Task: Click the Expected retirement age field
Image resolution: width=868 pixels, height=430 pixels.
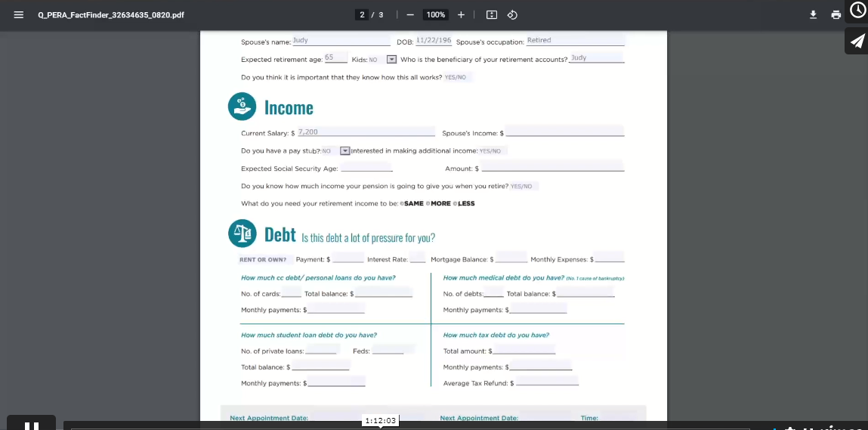Action: [x=336, y=57]
